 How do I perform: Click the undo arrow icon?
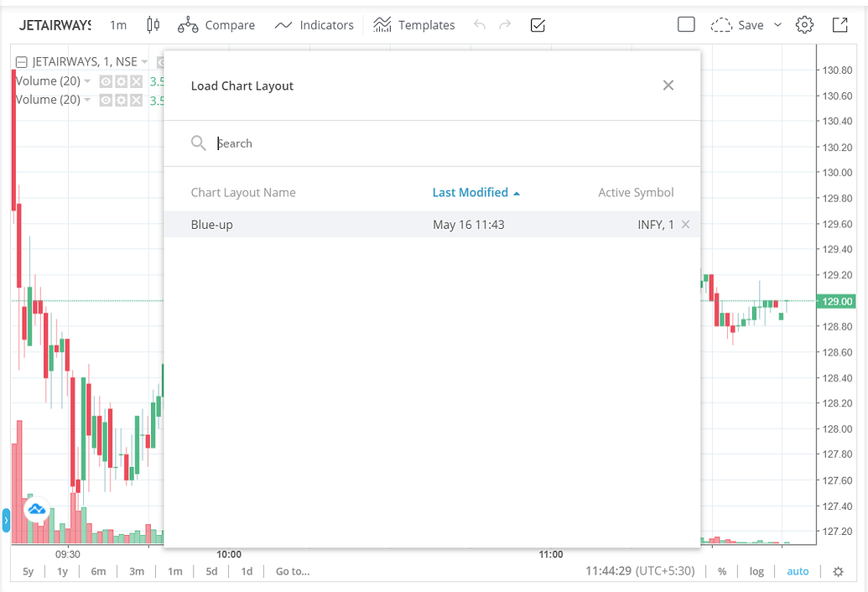[x=479, y=24]
